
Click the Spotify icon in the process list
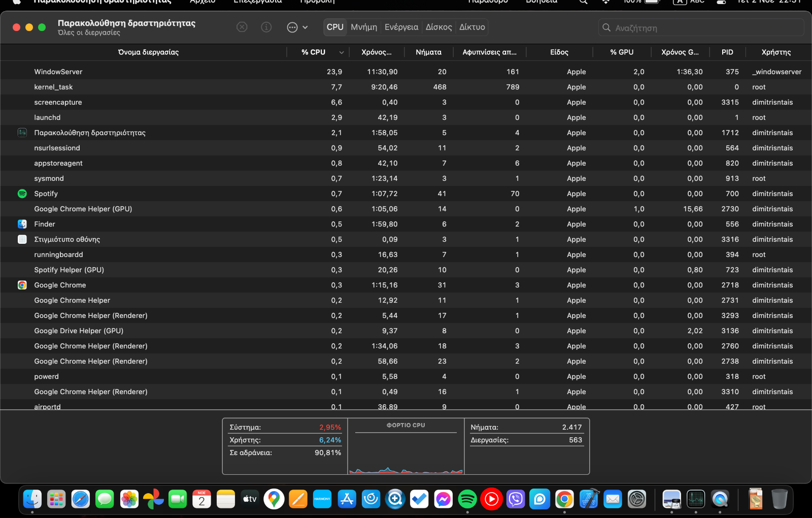point(22,193)
